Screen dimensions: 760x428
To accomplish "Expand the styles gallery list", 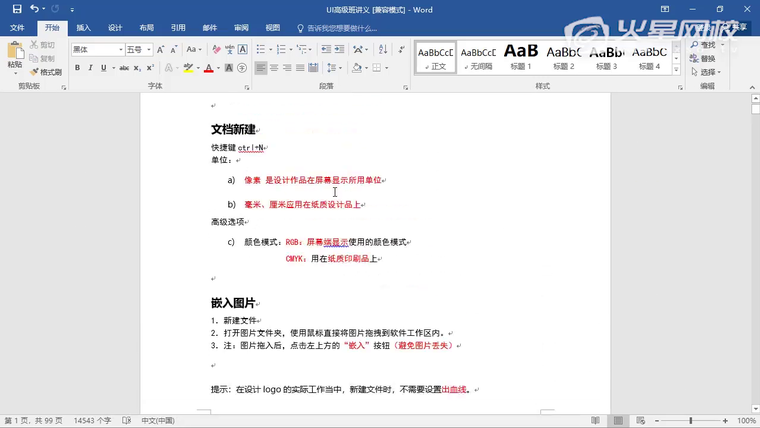I will 678,68.
